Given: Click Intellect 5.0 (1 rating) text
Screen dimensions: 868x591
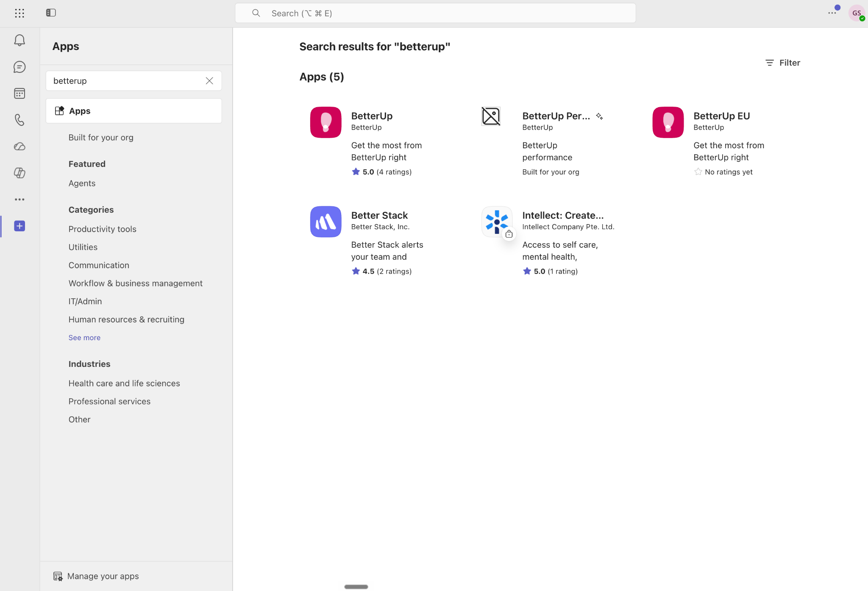Looking at the screenshot, I should pyautogui.click(x=550, y=272).
